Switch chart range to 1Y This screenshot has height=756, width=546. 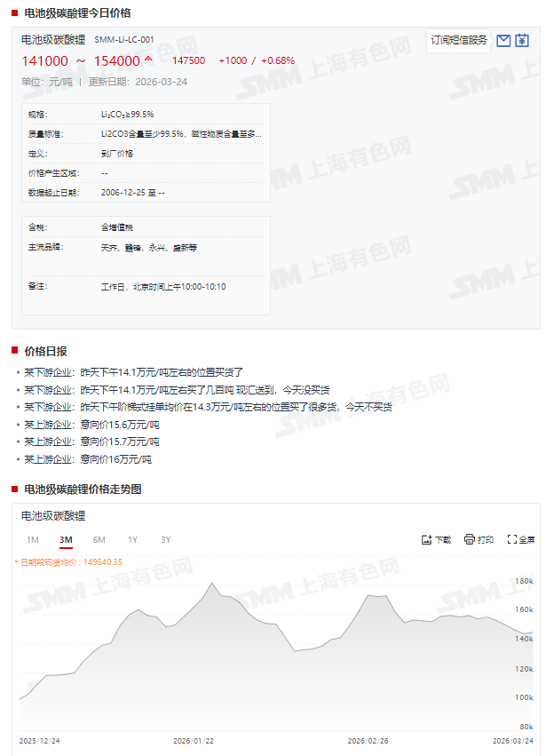[132, 539]
